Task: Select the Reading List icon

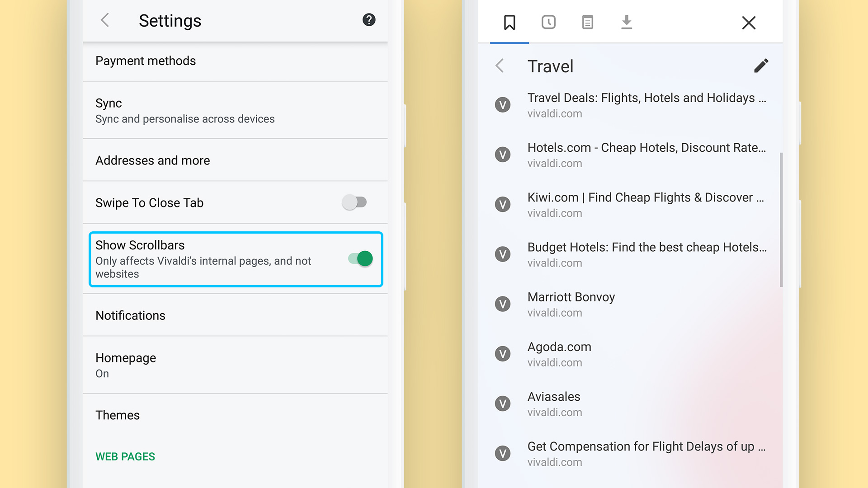Action: pos(587,23)
